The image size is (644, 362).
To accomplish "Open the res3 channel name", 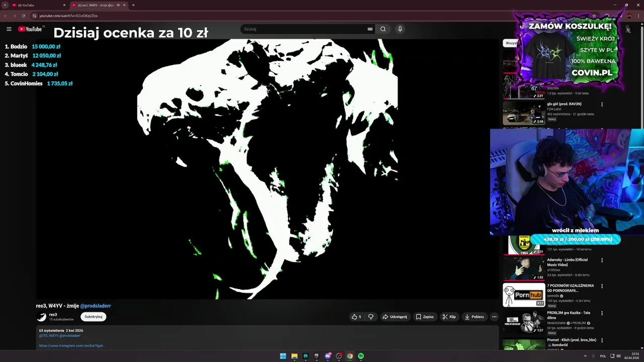I will pos(53,315).
